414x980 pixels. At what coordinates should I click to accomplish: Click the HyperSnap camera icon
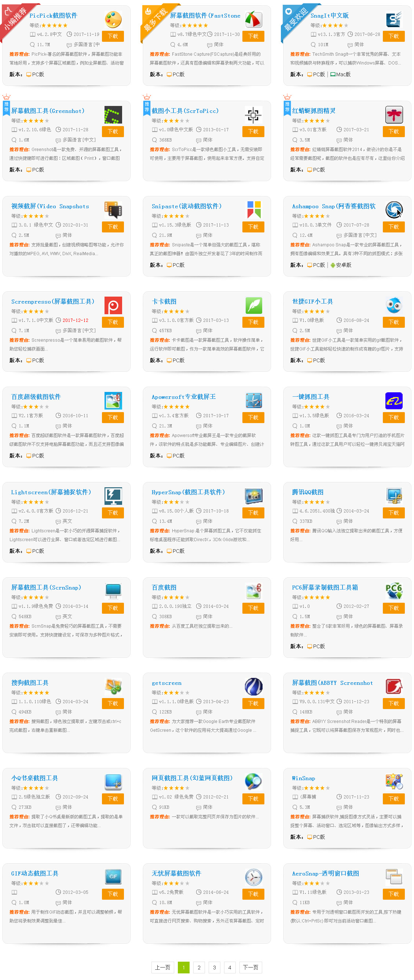[x=253, y=496]
